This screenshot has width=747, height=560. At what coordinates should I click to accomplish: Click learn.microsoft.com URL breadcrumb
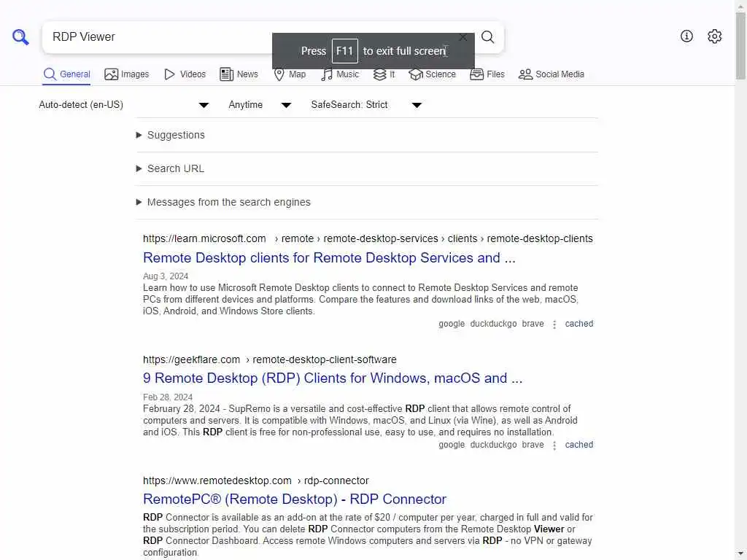pos(368,238)
